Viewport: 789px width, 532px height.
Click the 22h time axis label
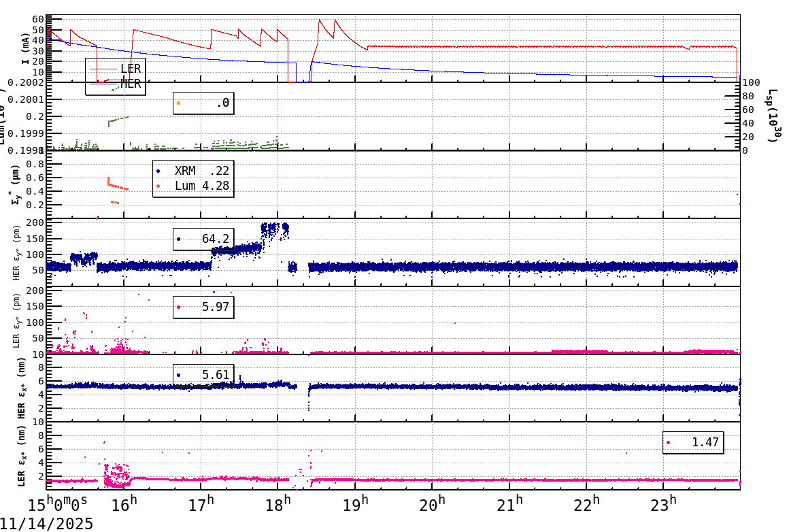click(586, 504)
